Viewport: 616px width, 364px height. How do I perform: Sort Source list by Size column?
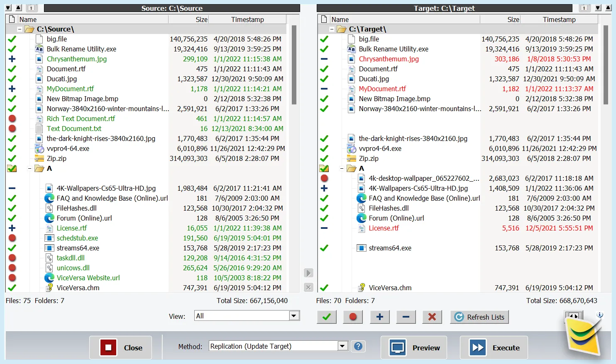click(188, 19)
